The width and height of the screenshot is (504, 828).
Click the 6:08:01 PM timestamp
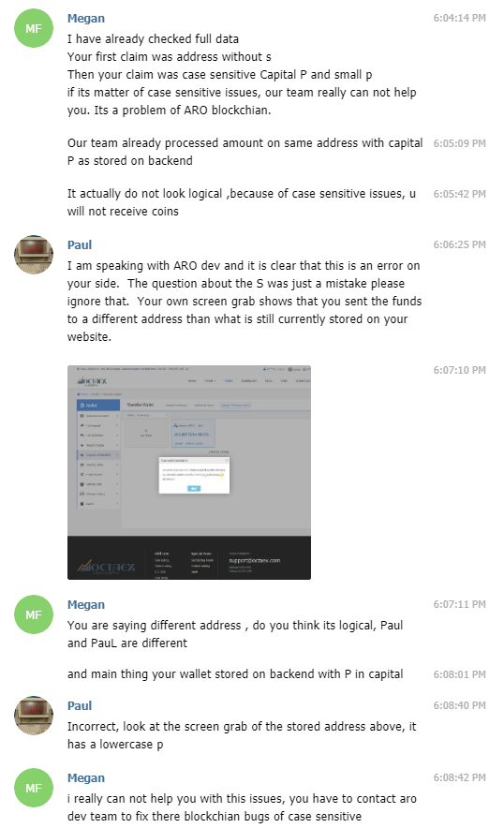(x=459, y=674)
